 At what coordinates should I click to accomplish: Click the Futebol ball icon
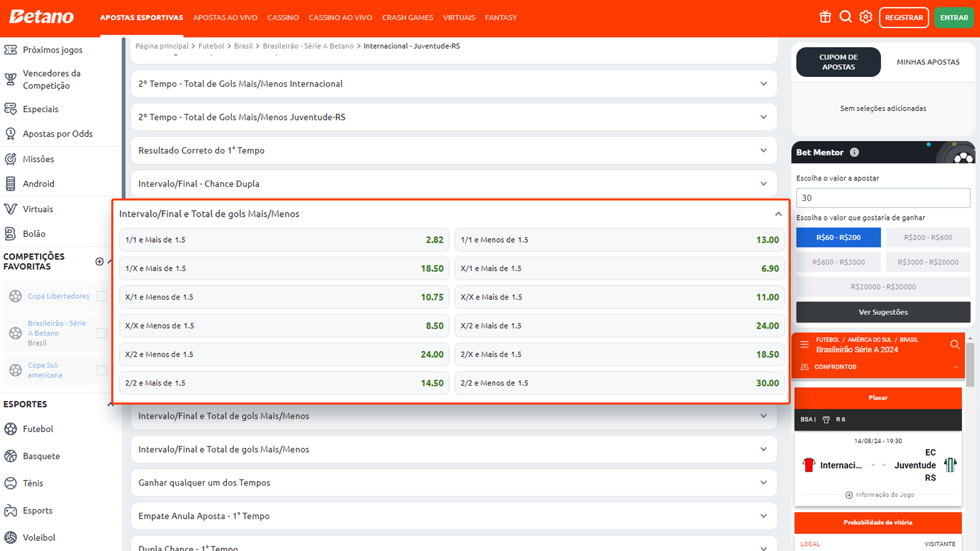coord(10,429)
